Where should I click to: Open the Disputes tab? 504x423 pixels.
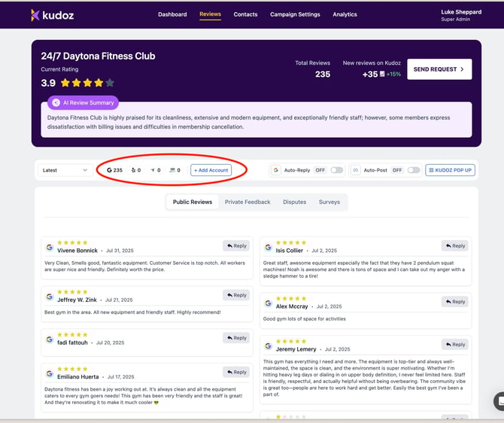point(294,202)
